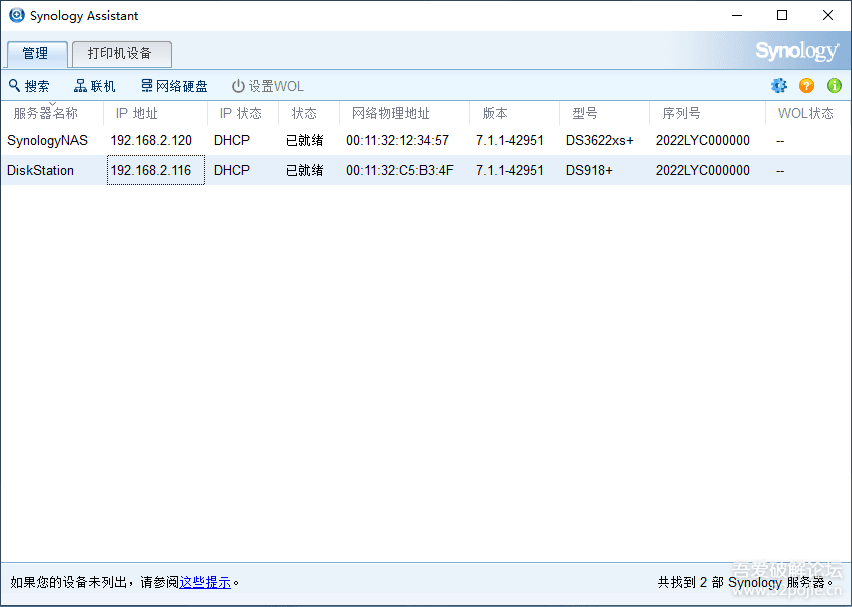Select the DiskStation server row name
Image resolution: width=852 pixels, height=607 pixels.
click(x=40, y=171)
